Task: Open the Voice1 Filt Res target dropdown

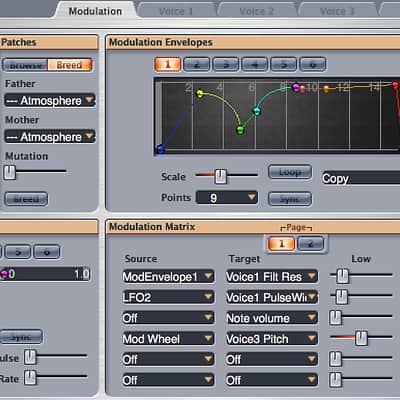Action: click(x=272, y=277)
